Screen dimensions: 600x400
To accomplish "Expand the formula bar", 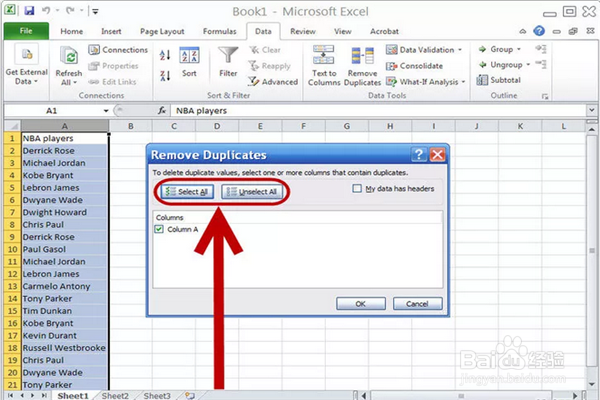I will coord(591,111).
